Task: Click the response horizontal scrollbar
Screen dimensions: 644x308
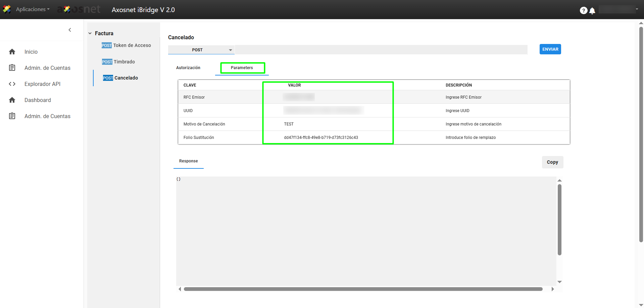Action: (363, 289)
